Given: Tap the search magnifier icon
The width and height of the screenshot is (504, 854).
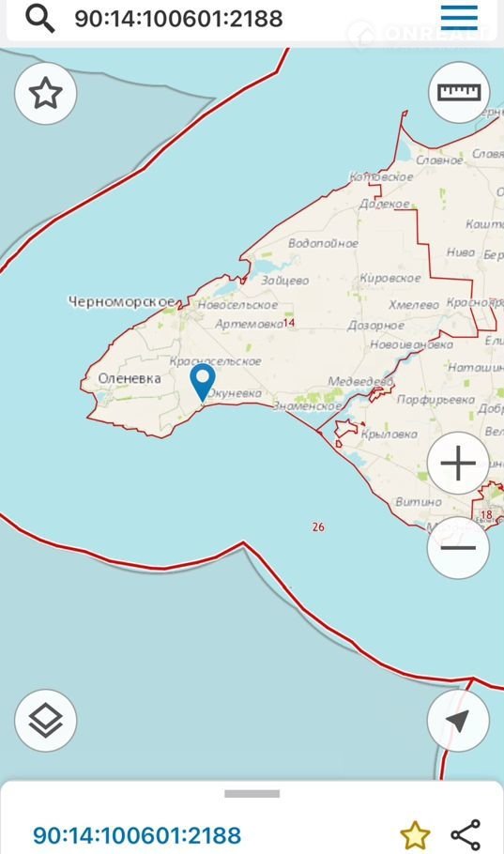Looking at the screenshot, I should click(40, 19).
